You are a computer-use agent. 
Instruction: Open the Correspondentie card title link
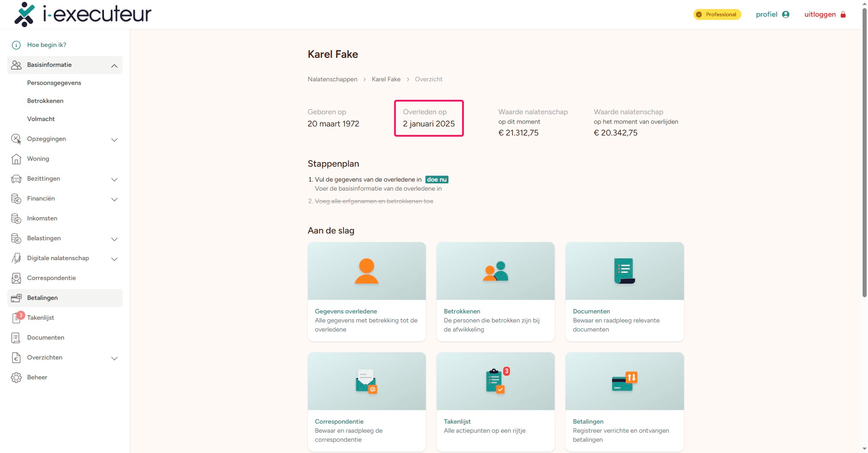coord(339,422)
